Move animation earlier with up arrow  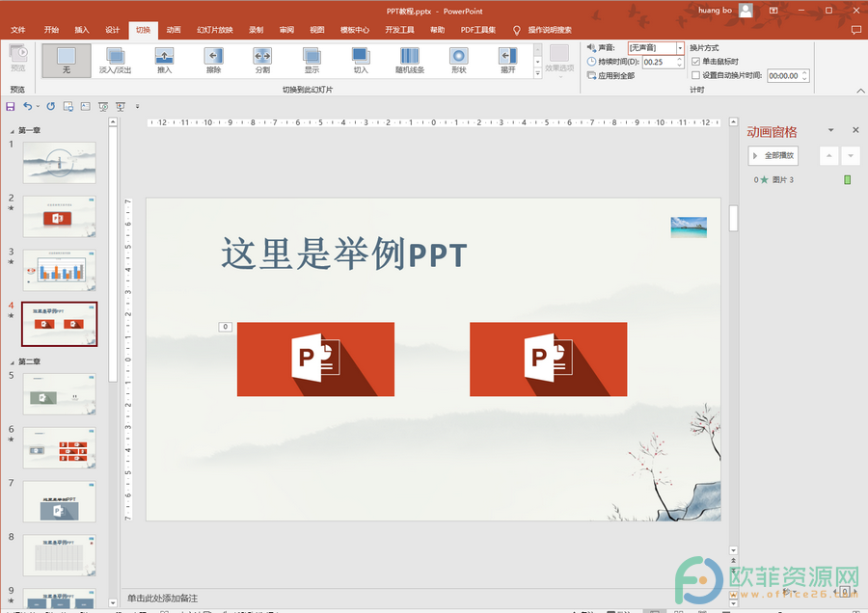point(828,156)
